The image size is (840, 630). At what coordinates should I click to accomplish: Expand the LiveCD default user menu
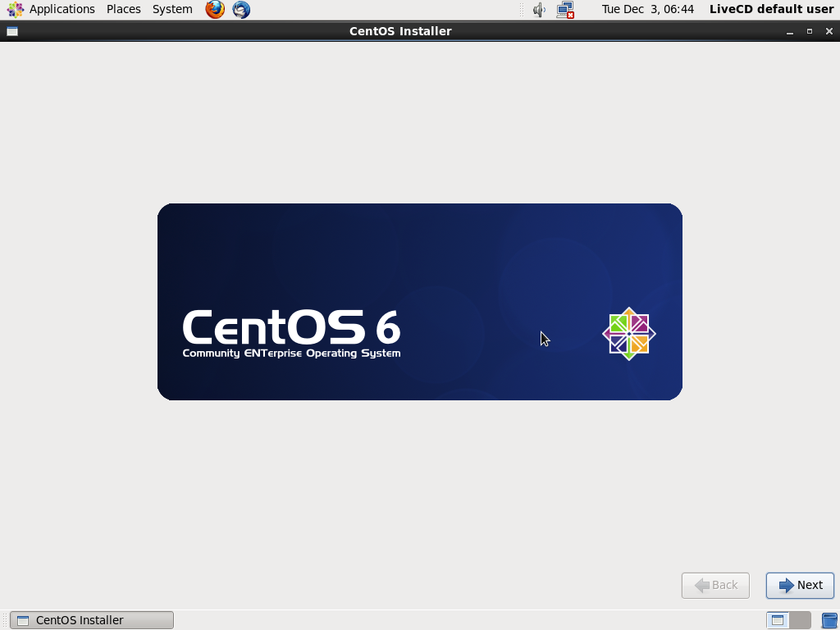[771, 10]
